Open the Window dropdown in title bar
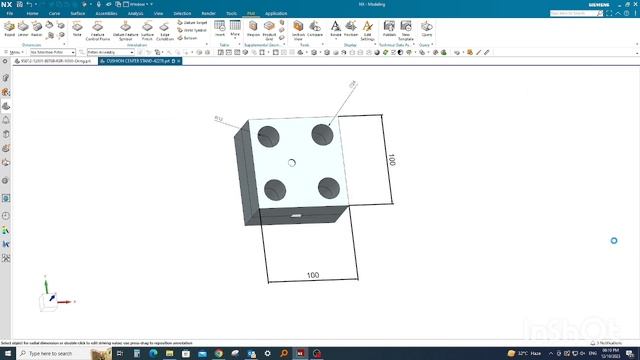This screenshot has width=640, height=360. 138,4
